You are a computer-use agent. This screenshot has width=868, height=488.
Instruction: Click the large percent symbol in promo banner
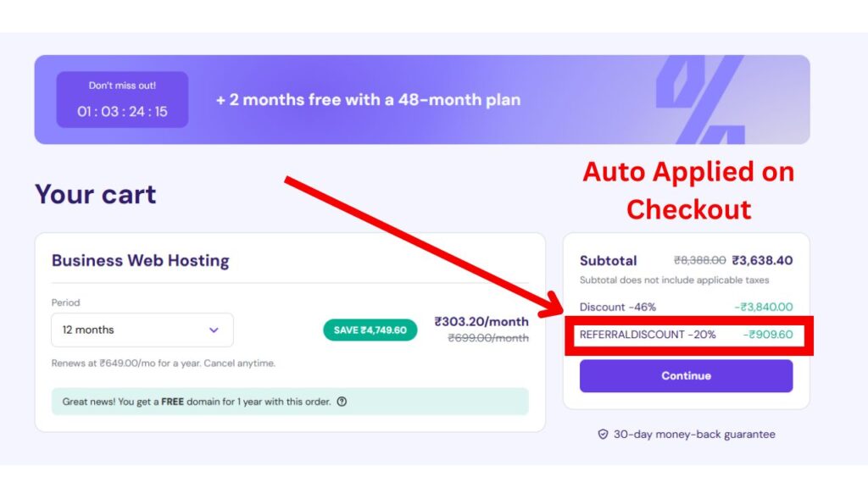click(698, 100)
